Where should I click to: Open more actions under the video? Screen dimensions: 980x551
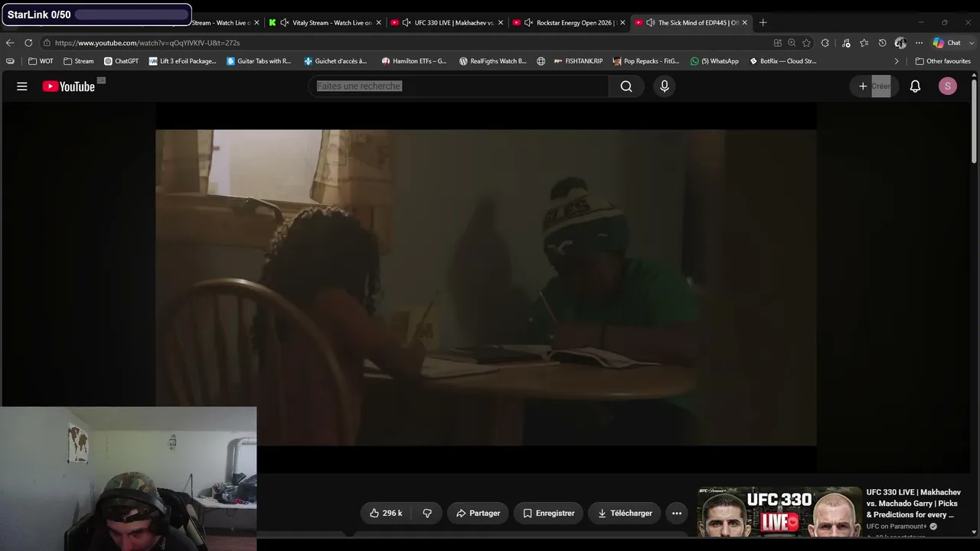click(677, 514)
